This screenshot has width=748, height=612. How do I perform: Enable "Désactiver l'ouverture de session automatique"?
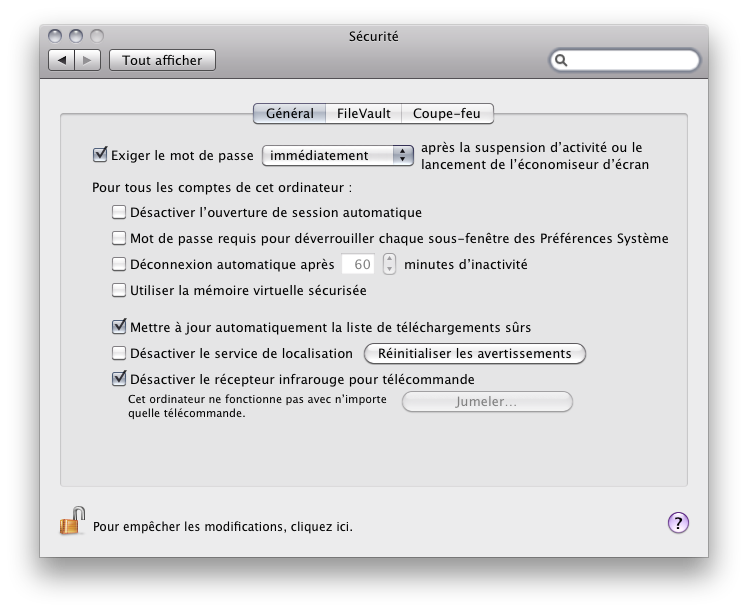(x=119, y=212)
